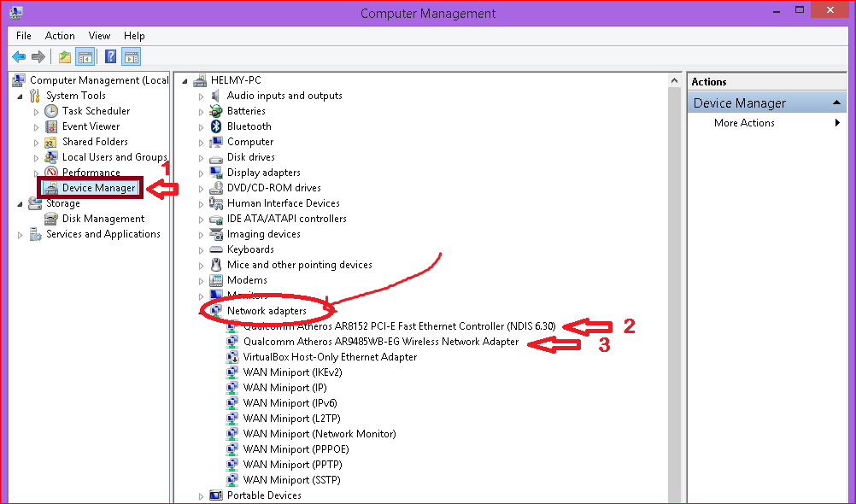The height and width of the screenshot is (504, 856).
Task: Open the Action menu
Action: click(x=60, y=35)
